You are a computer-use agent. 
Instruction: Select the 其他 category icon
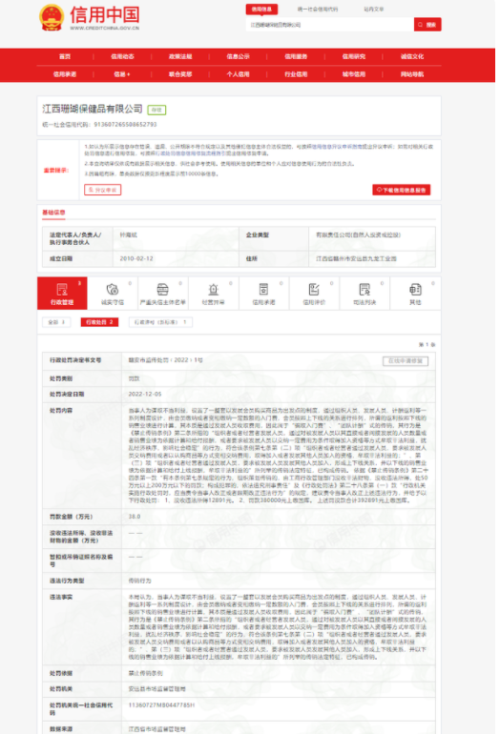[415, 289]
